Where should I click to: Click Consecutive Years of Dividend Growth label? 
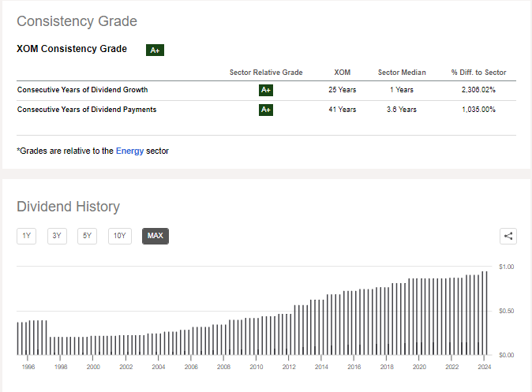pyautogui.click(x=82, y=90)
